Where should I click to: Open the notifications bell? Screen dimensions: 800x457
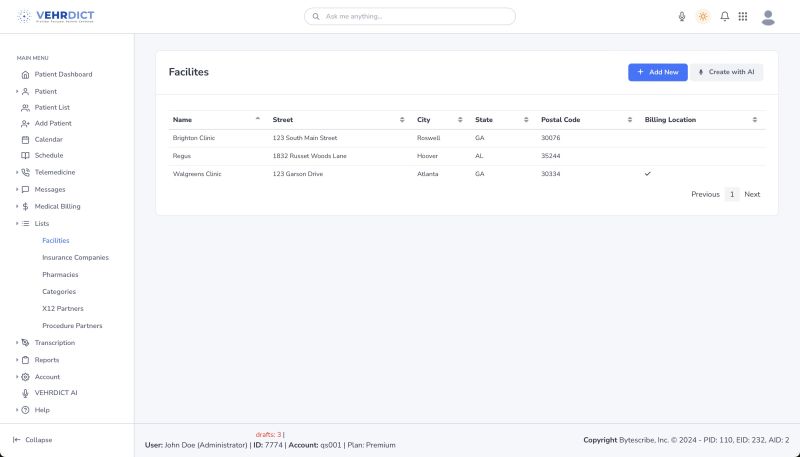[725, 16]
